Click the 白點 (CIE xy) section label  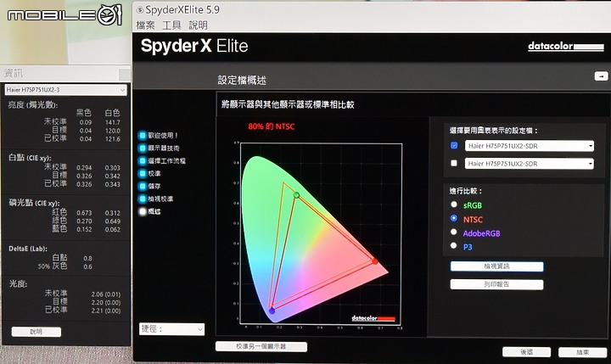tap(30, 158)
